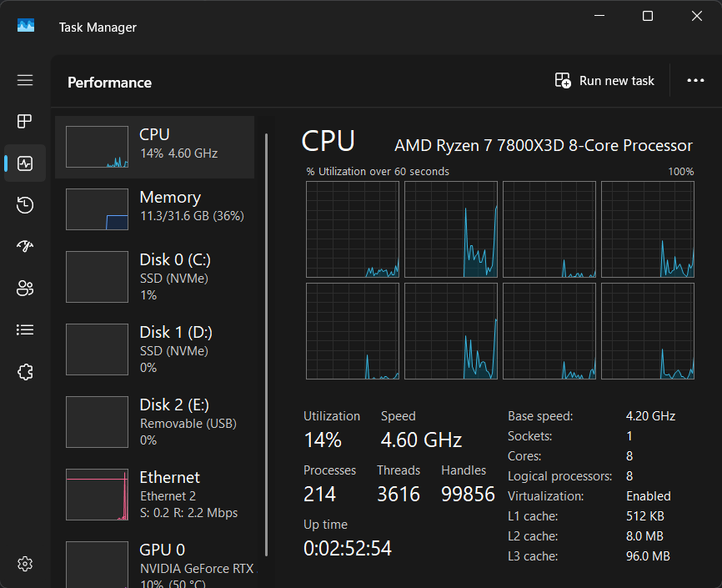Click the AMD Ryzen 7 7800X3D processor name

[544, 146]
